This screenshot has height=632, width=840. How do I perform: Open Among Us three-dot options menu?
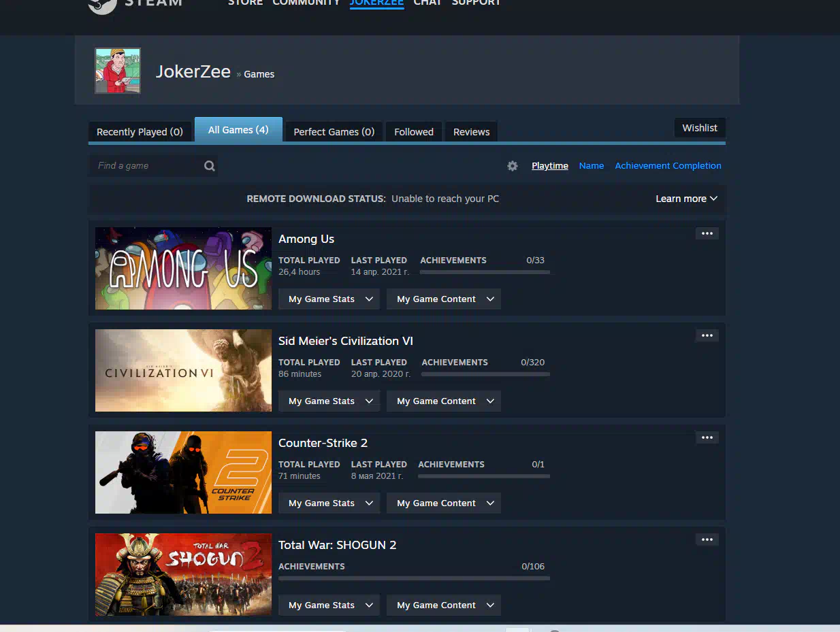pyautogui.click(x=707, y=233)
